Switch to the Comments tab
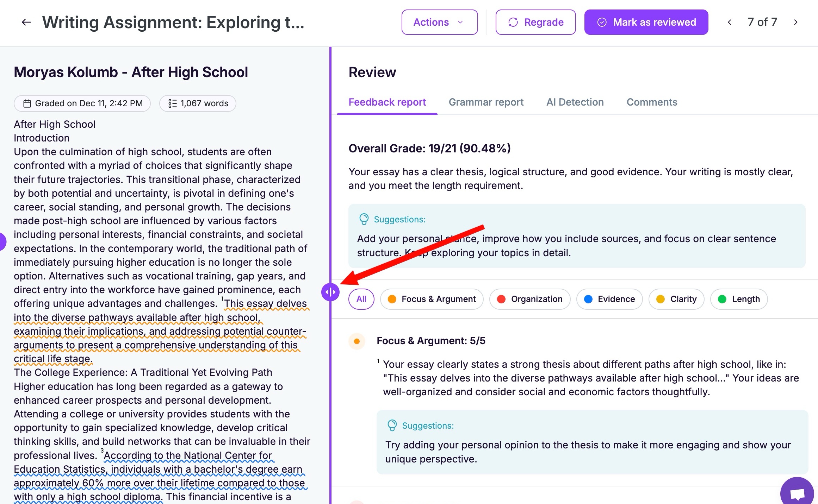The height and width of the screenshot is (504, 818). coord(651,102)
